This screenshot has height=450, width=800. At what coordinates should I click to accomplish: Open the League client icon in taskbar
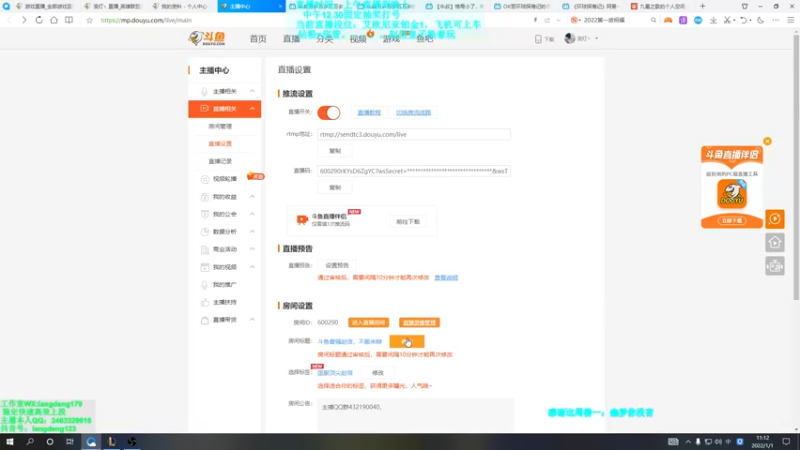111,441
